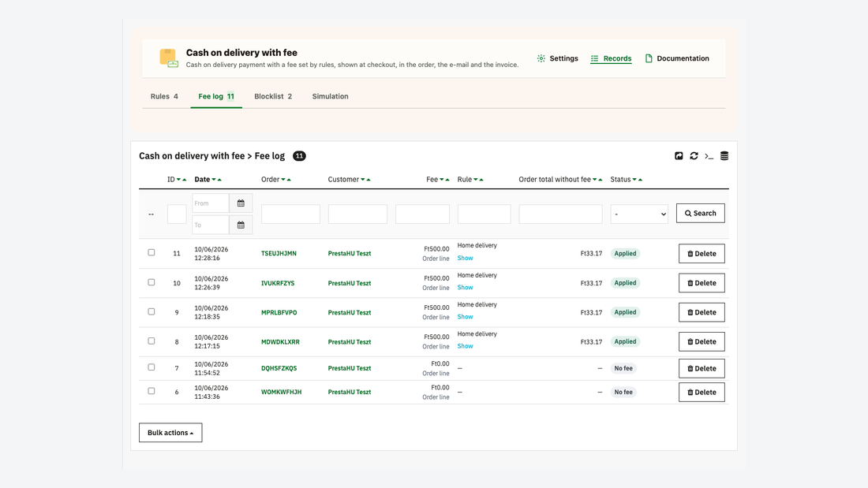Screen dimensions: 868x488
Task: Open the Settings section
Action: click(557, 58)
